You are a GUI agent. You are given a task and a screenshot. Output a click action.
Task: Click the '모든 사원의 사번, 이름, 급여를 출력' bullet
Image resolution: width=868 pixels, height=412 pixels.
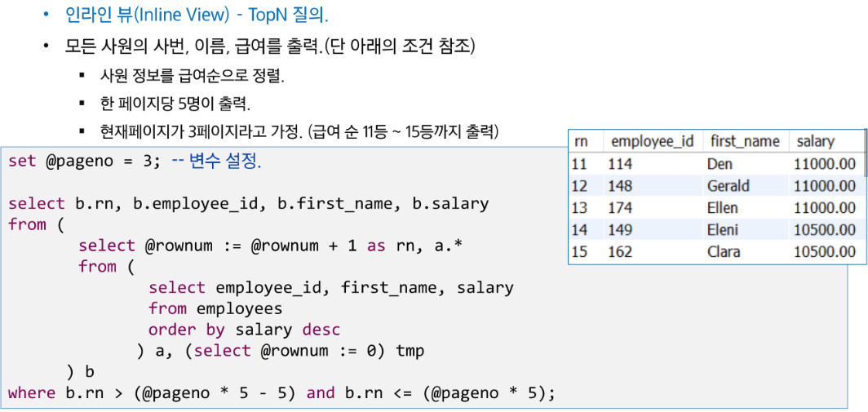point(270,47)
